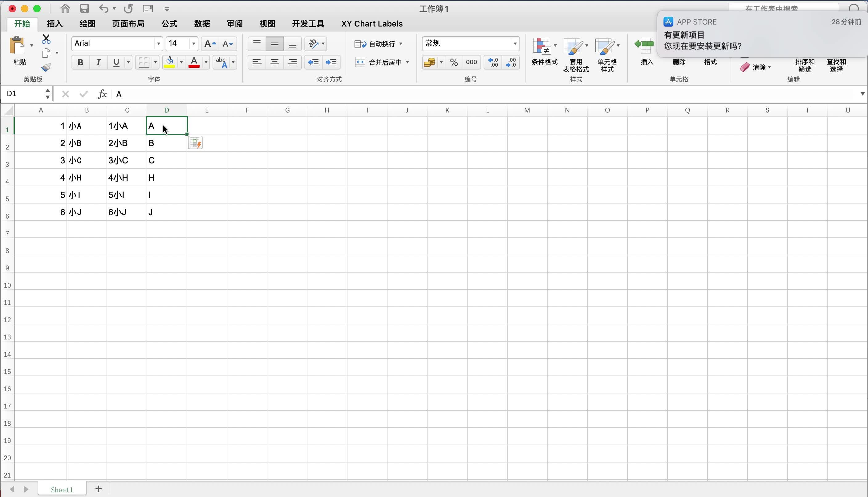Toggle align text left
The image size is (868, 497).
[x=257, y=62]
